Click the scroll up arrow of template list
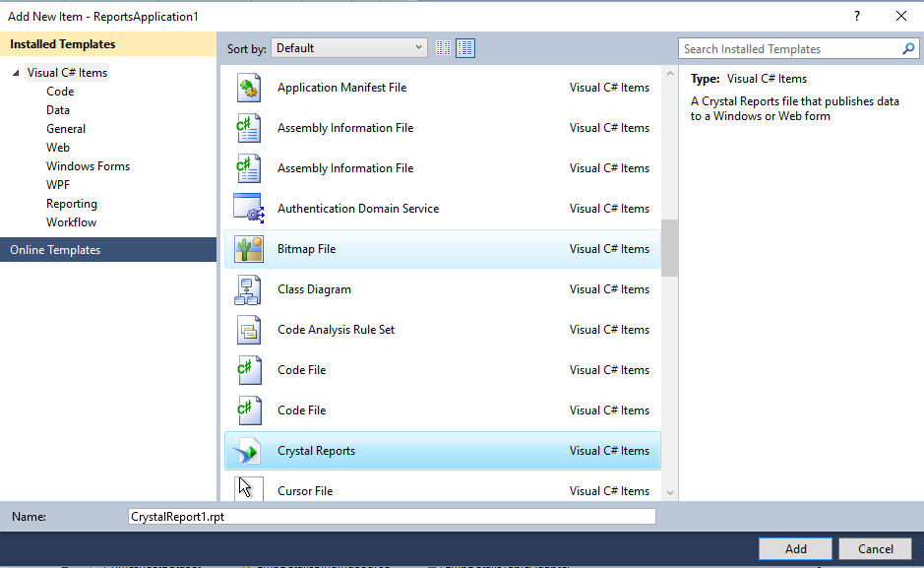The width and height of the screenshot is (924, 568). [x=670, y=74]
